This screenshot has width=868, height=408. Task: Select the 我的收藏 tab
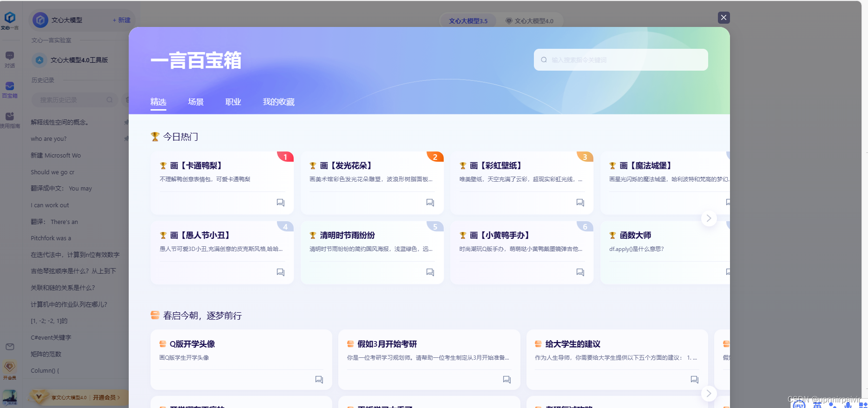pos(279,102)
